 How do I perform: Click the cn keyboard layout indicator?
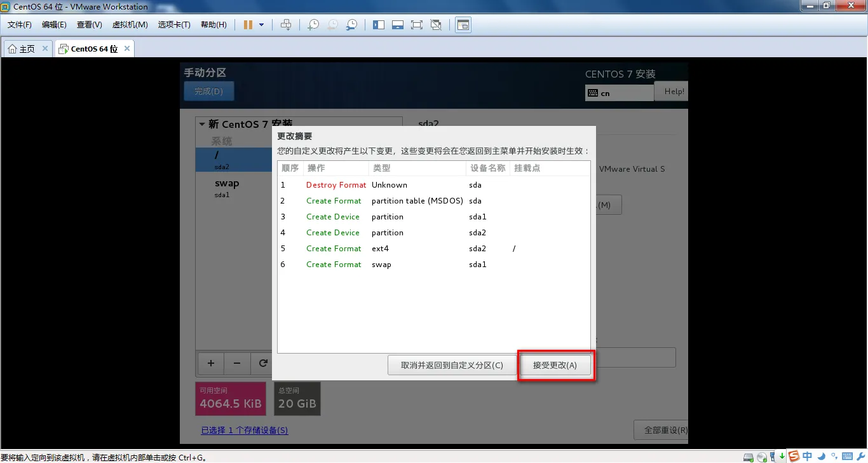click(x=620, y=93)
